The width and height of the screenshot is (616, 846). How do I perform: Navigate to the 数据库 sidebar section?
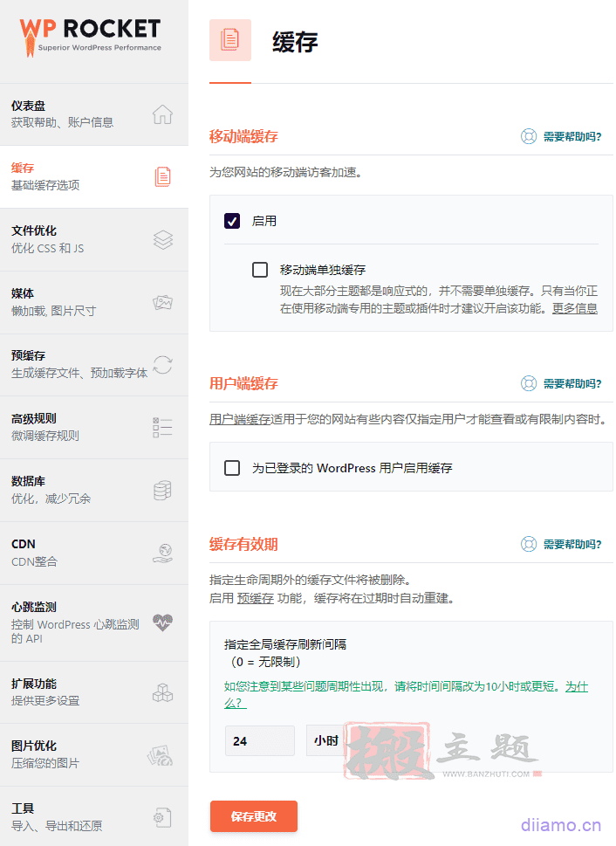coord(94,491)
